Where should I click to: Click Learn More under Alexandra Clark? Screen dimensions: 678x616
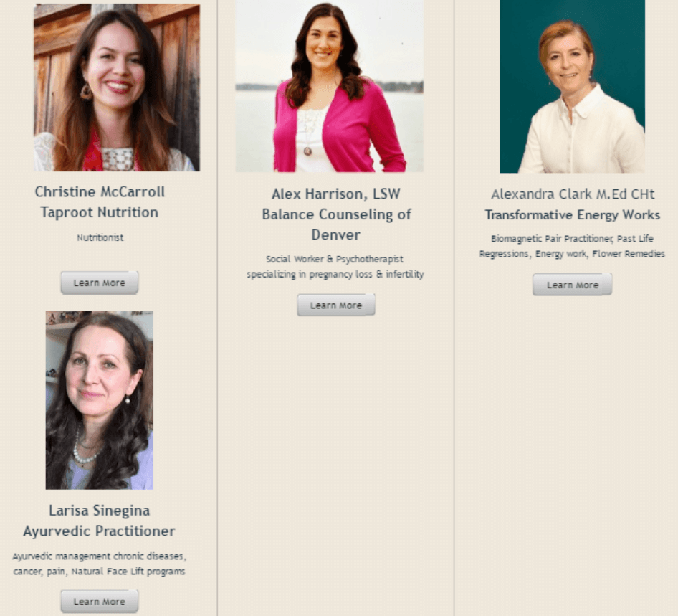click(572, 285)
